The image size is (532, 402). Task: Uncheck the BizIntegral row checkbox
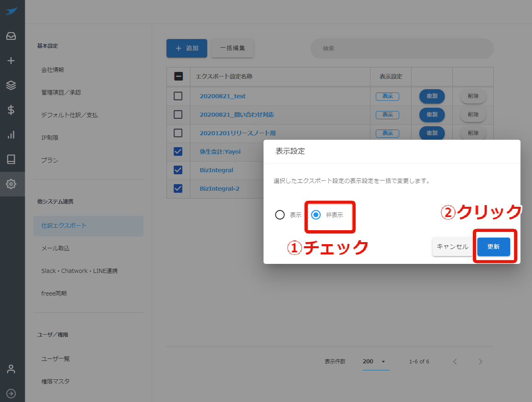[x=178, y=170]
